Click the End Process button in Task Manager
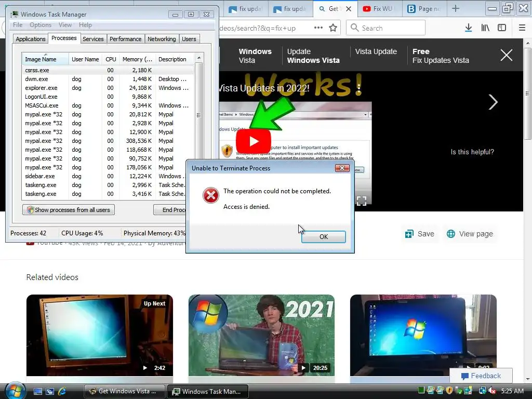Screen dimensions: 532x399 [x=170, y=210]
